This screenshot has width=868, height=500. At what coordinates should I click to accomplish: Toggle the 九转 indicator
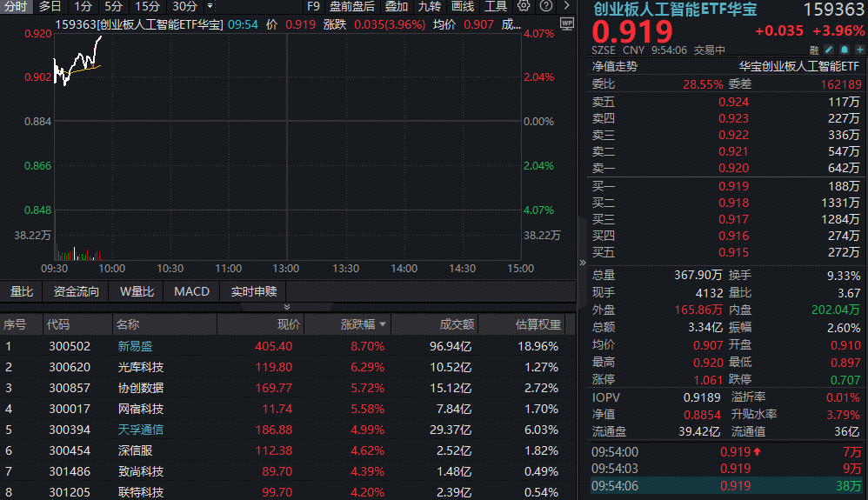429,6
